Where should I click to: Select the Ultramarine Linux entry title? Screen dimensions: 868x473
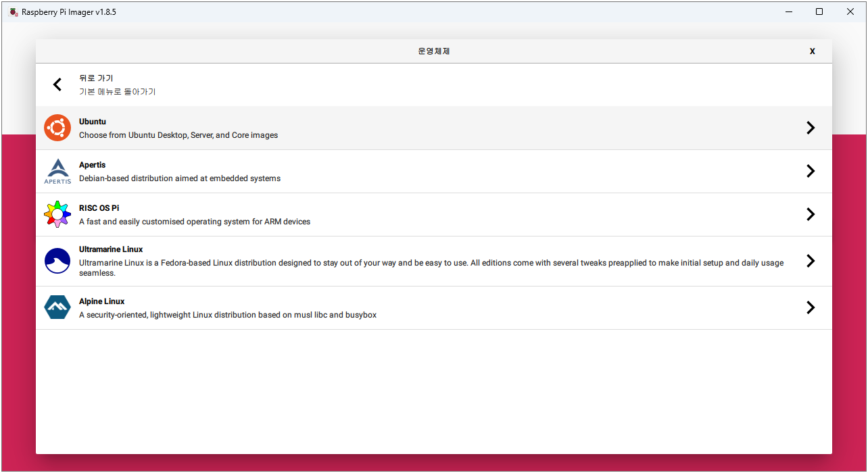point(111,249)
